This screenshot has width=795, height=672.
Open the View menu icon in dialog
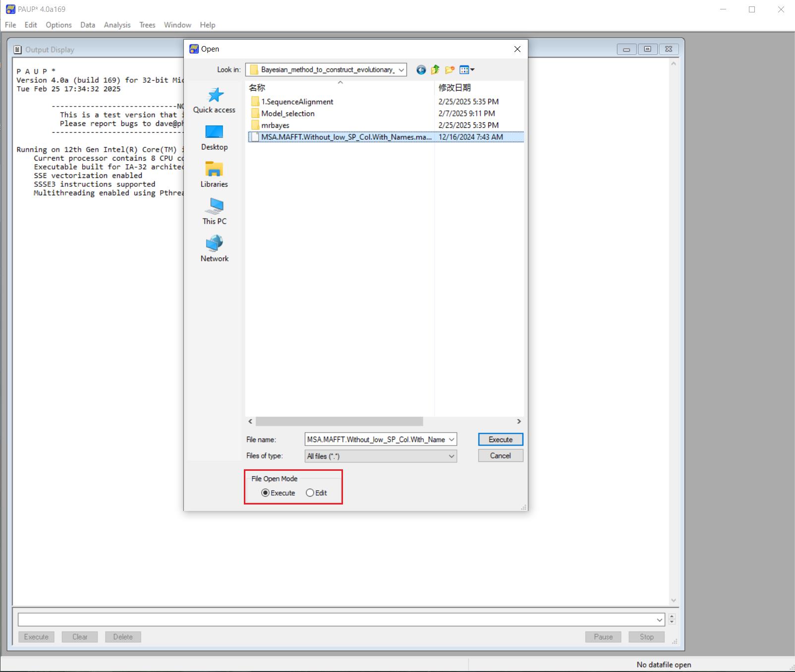pyautogui.click(x=466, y=70)
